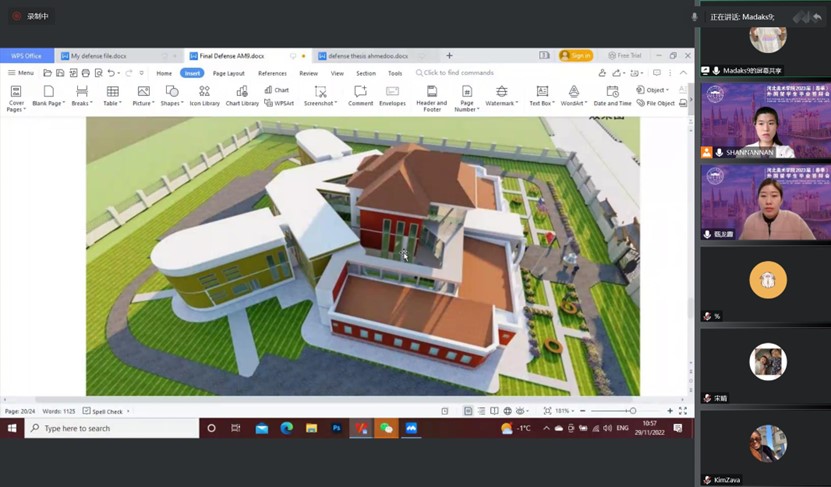Insert a Text Box
Image resolution: width=831 pixels, height=487 pixels.
541,95
